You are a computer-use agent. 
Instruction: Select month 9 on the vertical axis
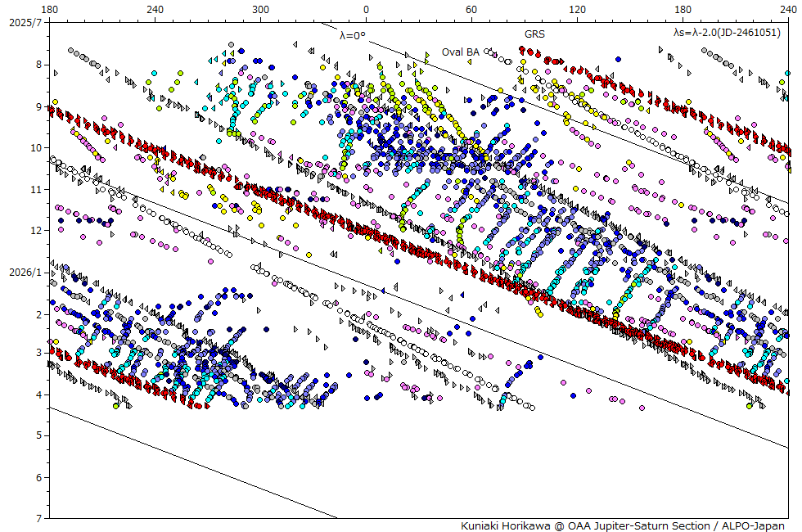pos(38,106)
